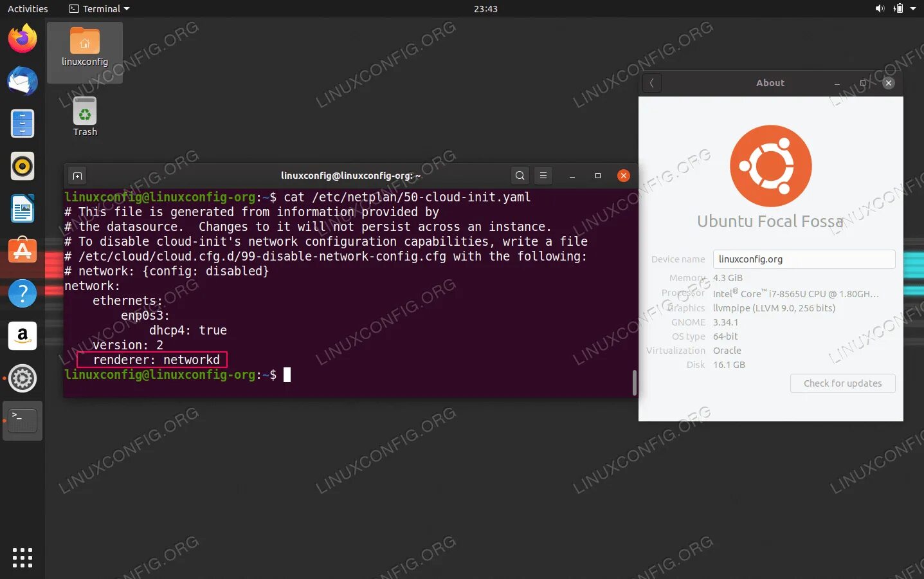The width and height of the screenshot is (924, 579).
Task: Maximize the About window
Action: click(863, 83)
